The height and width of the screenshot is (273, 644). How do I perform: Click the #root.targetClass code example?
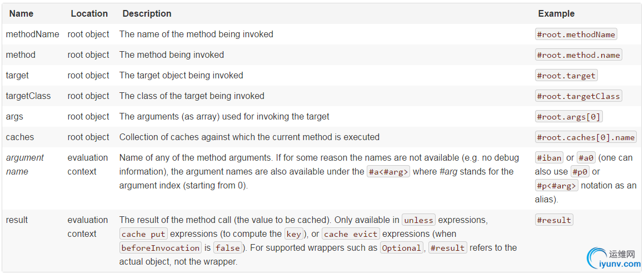point(578,96)
